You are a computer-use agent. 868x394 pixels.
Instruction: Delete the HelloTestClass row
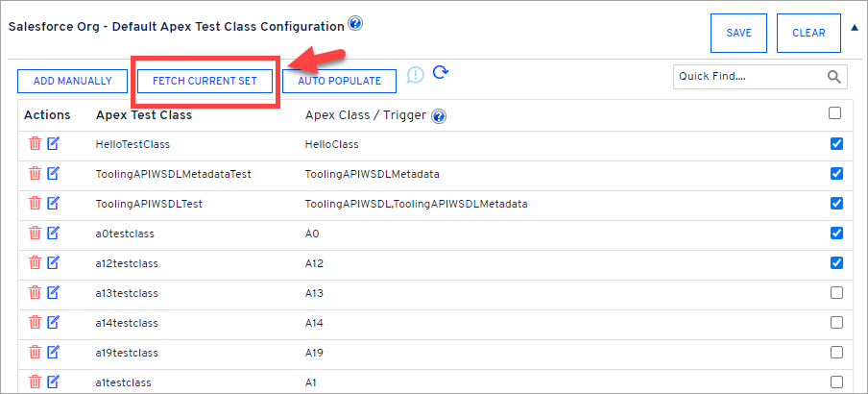pos(35,144)
